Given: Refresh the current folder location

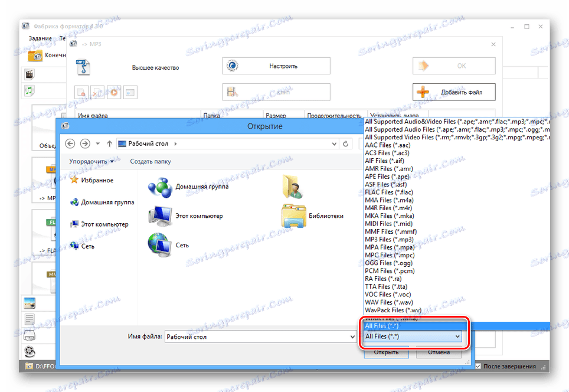Looking at the screenshot, I should pyautogui.click(x=345, y=143).
